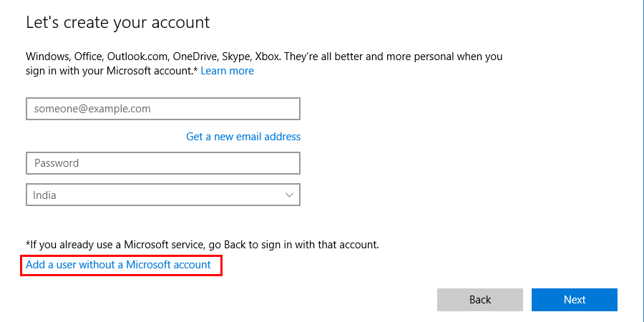
Task: Continue to the next account step
Action: click(574, 300)
